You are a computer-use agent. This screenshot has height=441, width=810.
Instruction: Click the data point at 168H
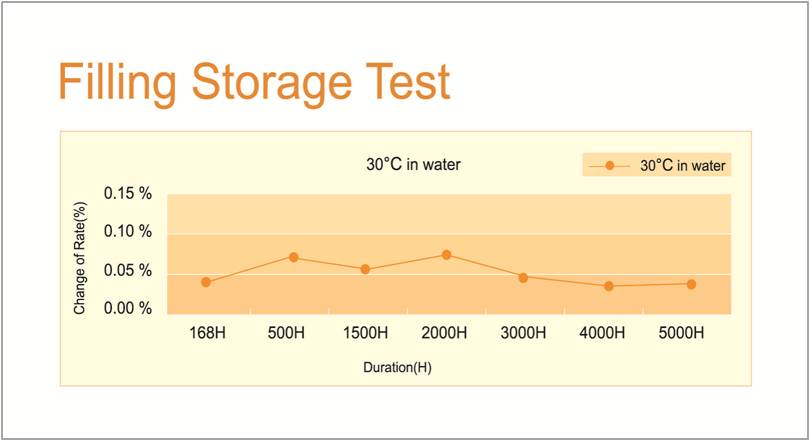[206, 282]
